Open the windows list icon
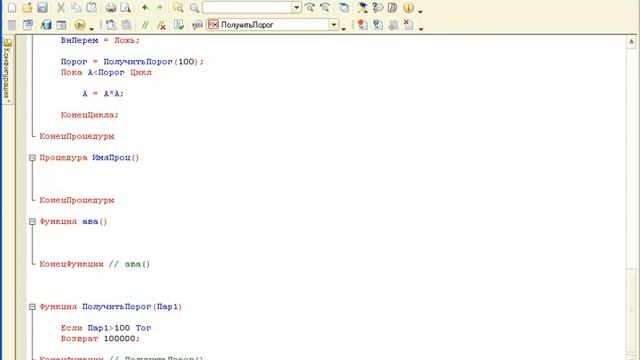 pyautogui.click(x=344, y=7)
